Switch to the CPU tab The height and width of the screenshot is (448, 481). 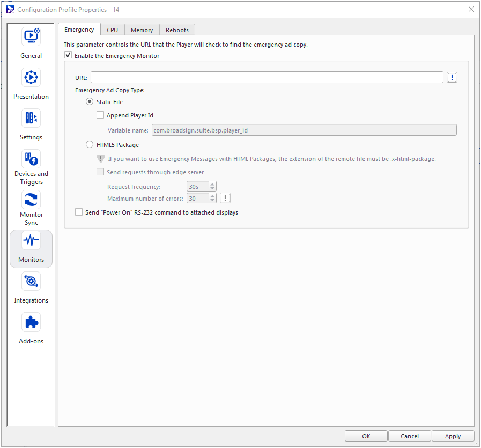tap(112, 30)
